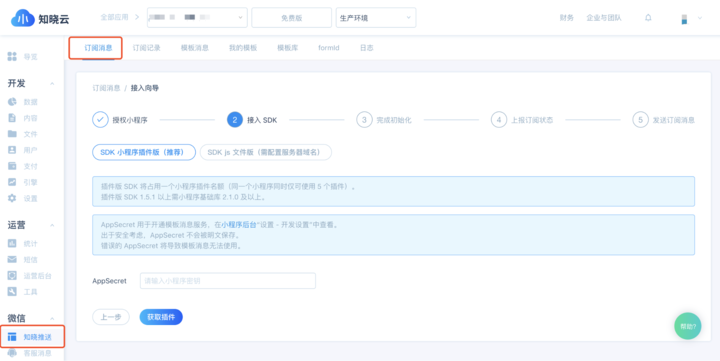Viewport: 720px width, 361px height.
Task: Open 数据 data section icon
Action: (x=12, y=102)
